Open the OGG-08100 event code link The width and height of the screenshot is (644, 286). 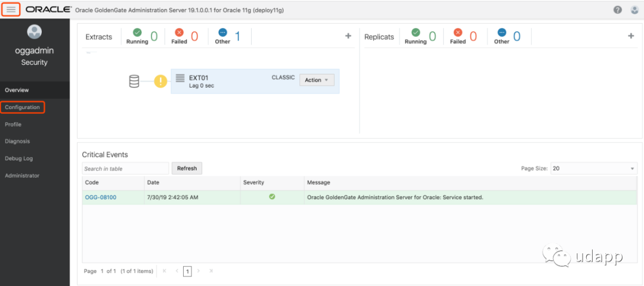pyautogui.click(x=100, y=198)
